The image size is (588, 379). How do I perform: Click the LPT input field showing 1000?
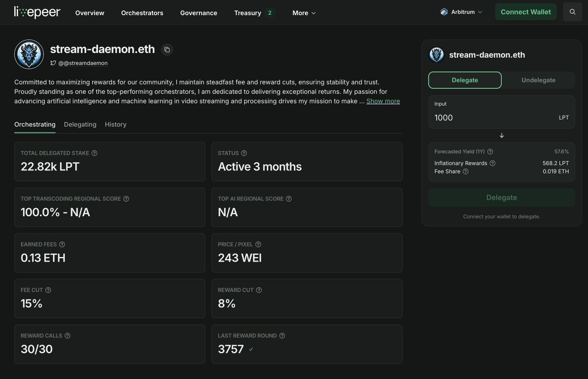(x=502, y=112)
